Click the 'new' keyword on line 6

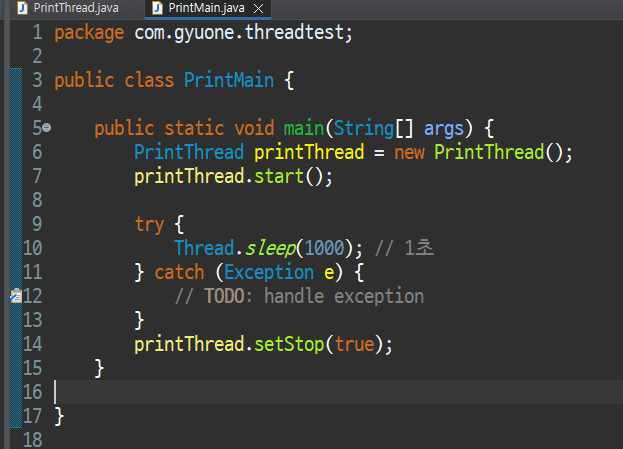409,153
